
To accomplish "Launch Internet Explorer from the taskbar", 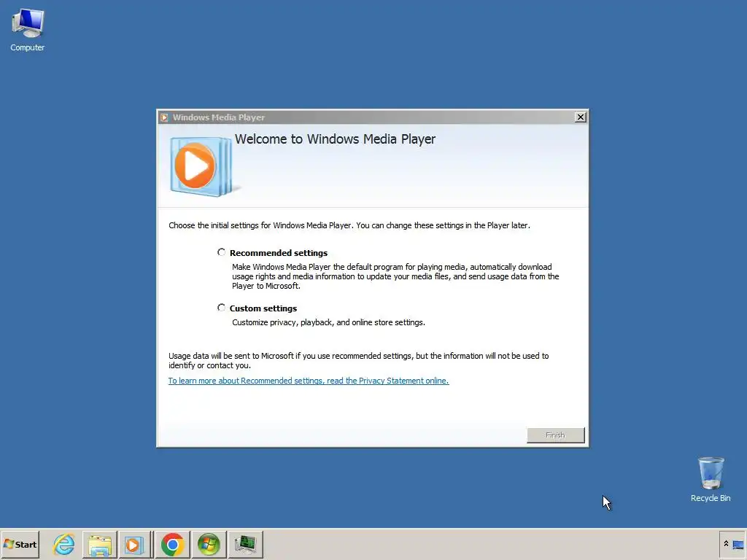I will tap(64, 544).
